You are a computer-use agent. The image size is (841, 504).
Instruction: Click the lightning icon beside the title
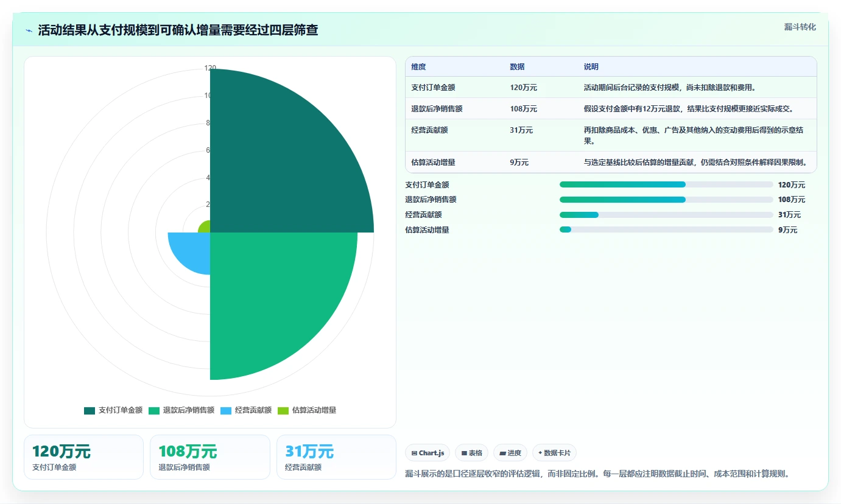point(29,30)
